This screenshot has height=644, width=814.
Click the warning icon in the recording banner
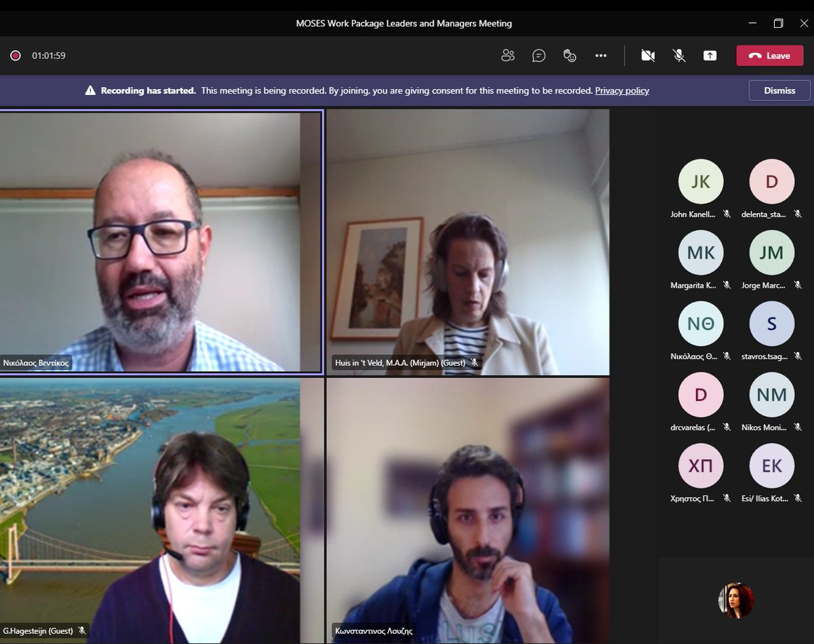tap(90, 90)
